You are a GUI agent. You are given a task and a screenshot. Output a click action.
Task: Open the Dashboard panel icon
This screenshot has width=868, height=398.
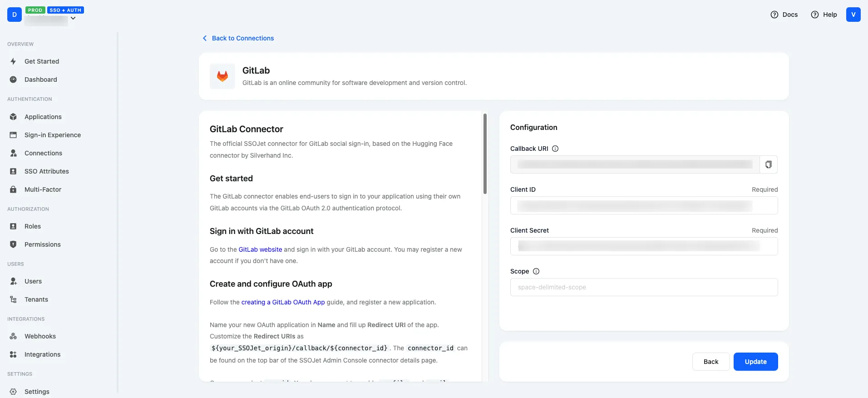[14, 79]
